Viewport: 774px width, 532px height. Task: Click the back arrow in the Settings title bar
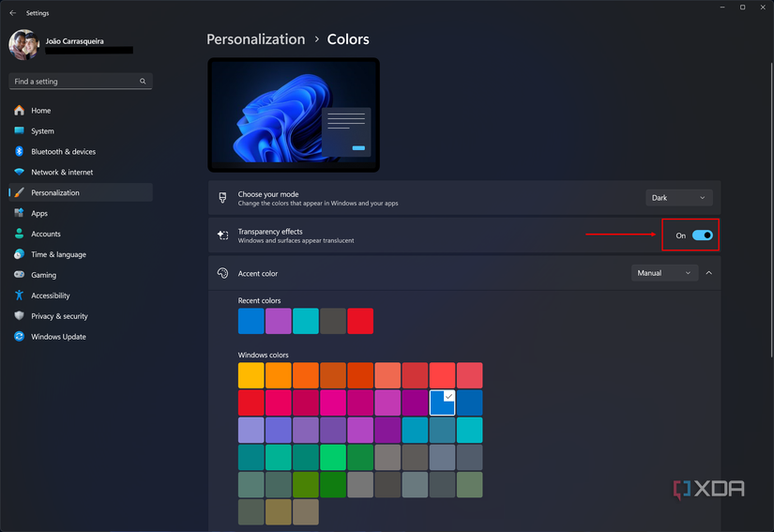[13, 13]
